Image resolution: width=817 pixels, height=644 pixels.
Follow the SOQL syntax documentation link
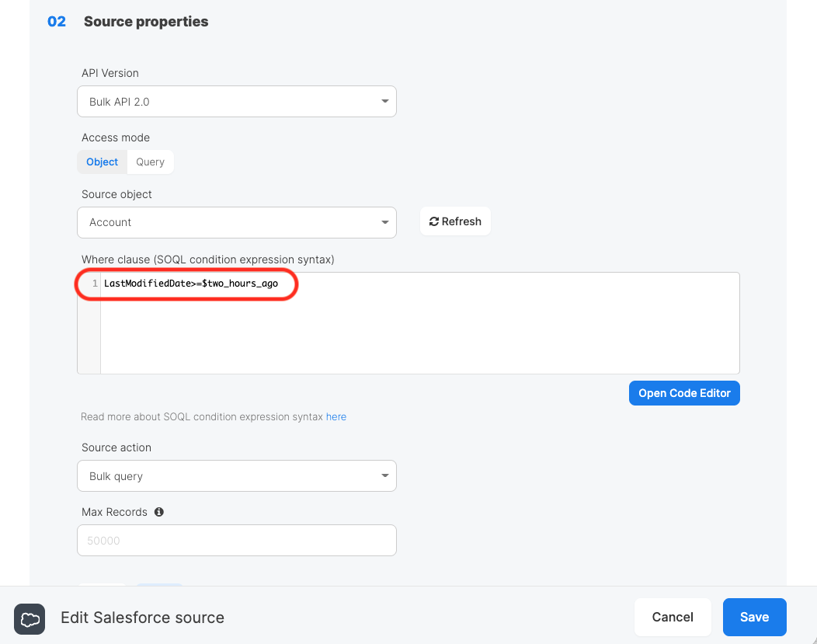point(336,416)
